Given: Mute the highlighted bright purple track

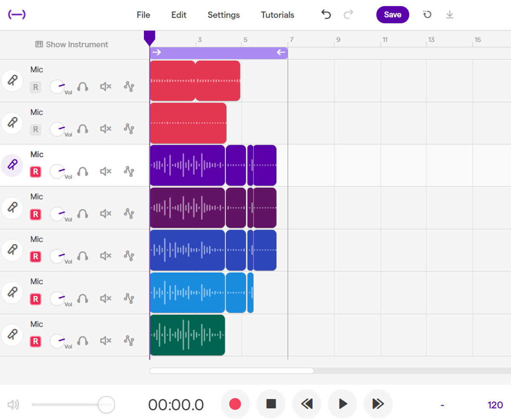Looking at the screenshot, I should point(106,171).
